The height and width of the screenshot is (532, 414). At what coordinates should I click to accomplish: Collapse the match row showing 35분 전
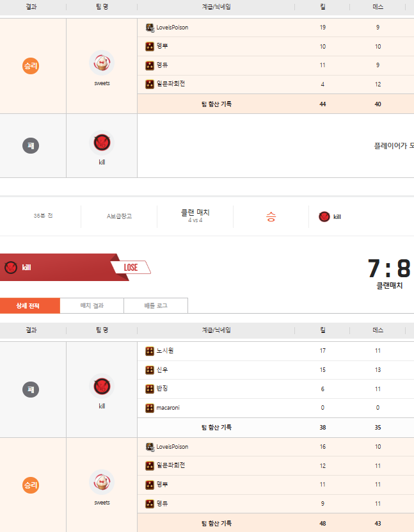[x=43, y=216]
